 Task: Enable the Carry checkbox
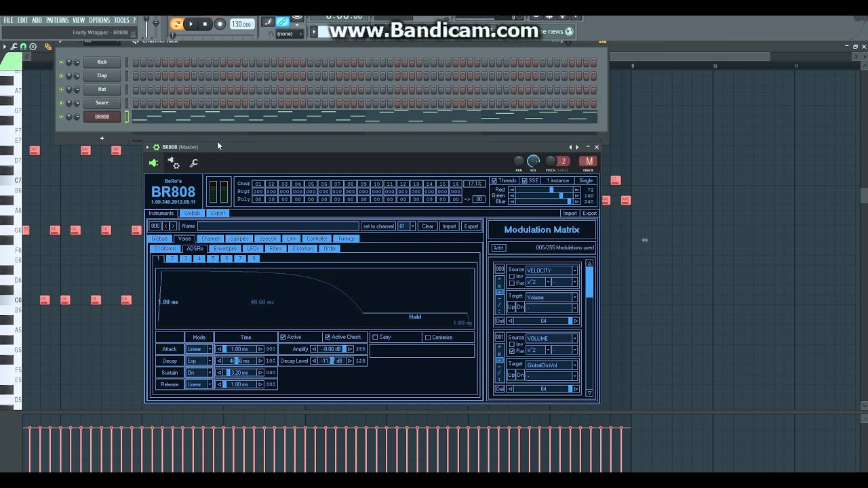375,337
